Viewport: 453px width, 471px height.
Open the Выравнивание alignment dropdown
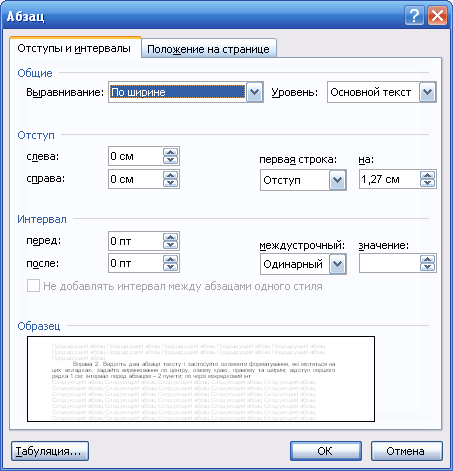pyautogui.click(x=254, y=92)
